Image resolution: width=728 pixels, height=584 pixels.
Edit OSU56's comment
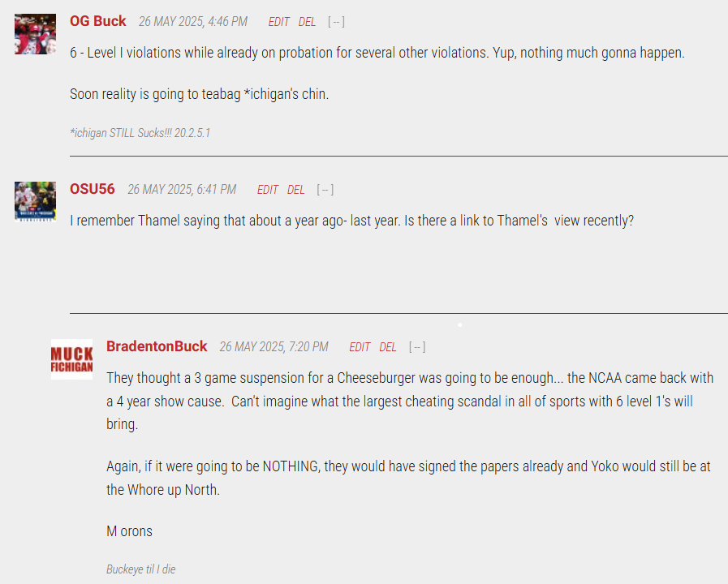click(x=268, y=190)
